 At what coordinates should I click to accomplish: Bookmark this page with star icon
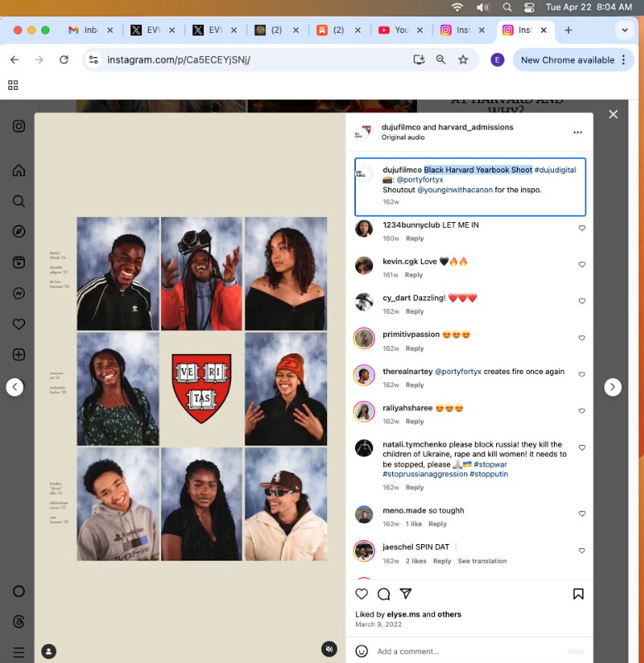pyautogui.click(x=463, y=60)
